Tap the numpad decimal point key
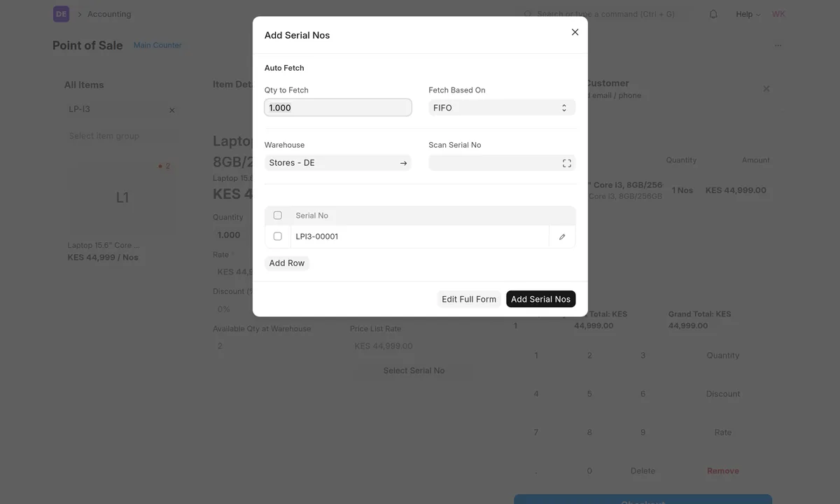Image resolution: width=840 pixels, height=504 pixels. tap(536, 471)
